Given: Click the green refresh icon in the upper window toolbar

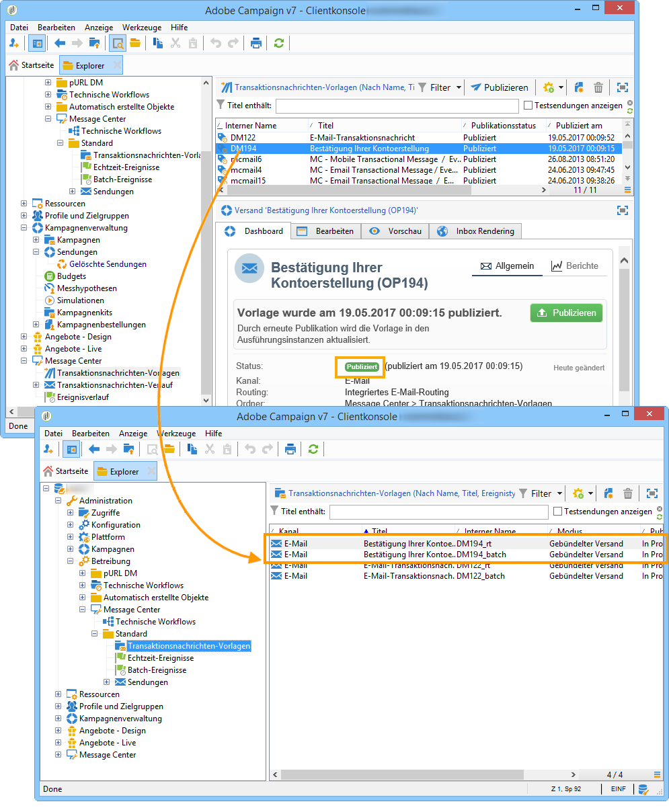Looking at the screenshot, I should pyautogui.click(x=279, y=43).
